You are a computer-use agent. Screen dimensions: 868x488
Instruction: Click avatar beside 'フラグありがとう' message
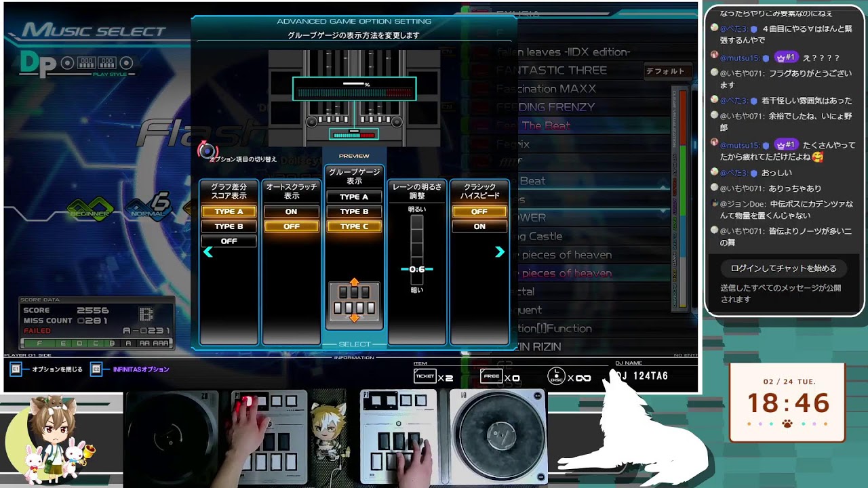714,72
